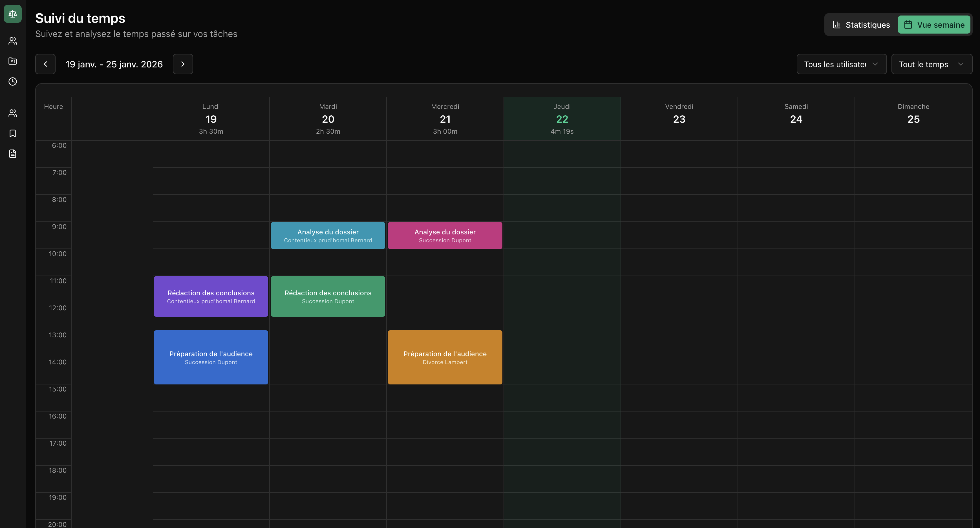980x528 pixels.
Task: Click the Jeudi 22 day header
Action: pos(562,119)
